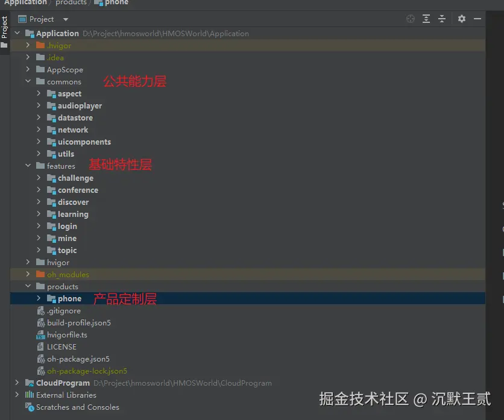This screenshot has height=420, width=504.
Task: Click the Expand All toolbar icon
Action: (x=426, y=19)
